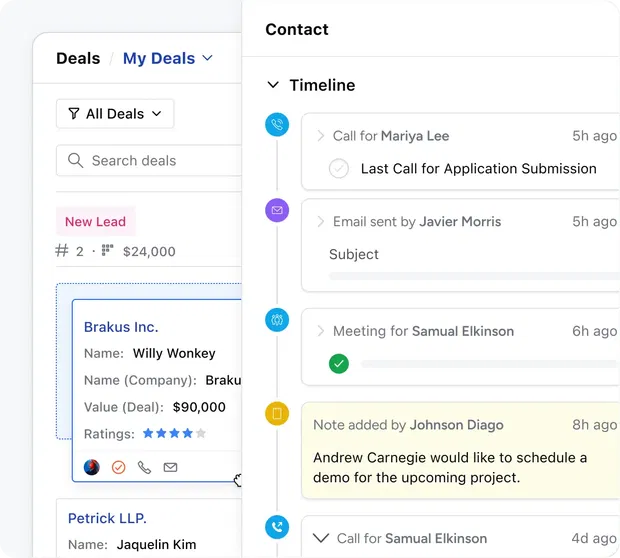Open the All Deals filter dropdown
This screenshot has height=558, width=620.
115,114
